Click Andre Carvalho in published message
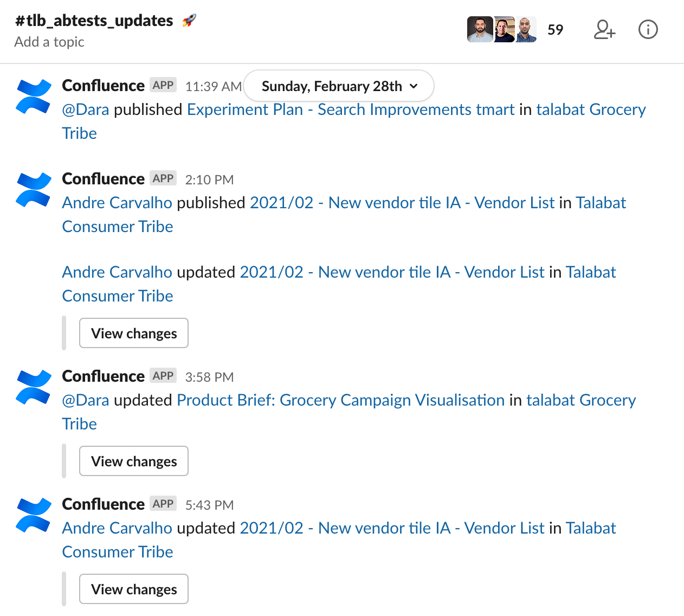 117,203
